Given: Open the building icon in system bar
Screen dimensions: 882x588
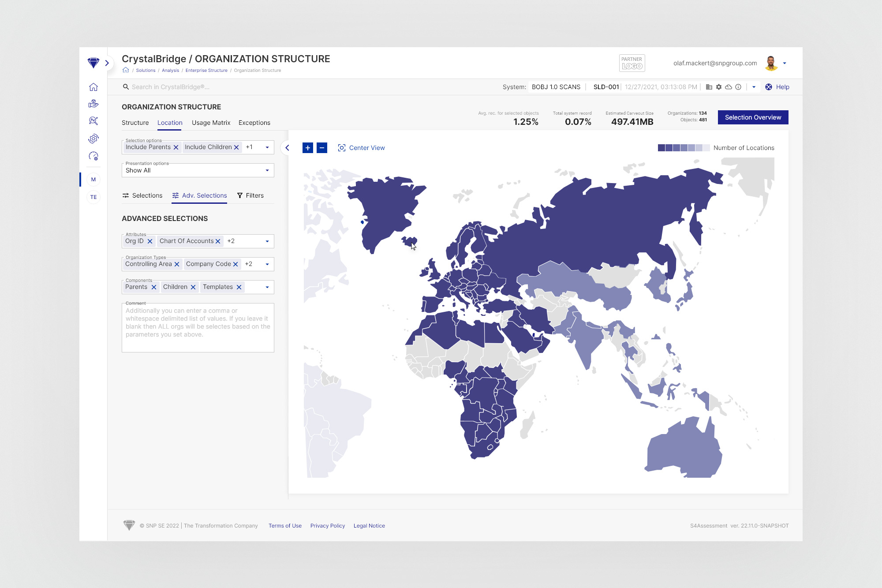Looking at the screenshot, I should (x=709, y=87).
